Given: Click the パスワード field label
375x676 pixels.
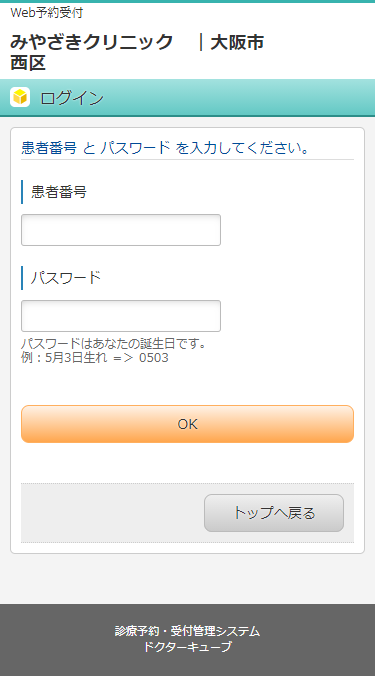Looking at the screenshot, I should [66, 278].
